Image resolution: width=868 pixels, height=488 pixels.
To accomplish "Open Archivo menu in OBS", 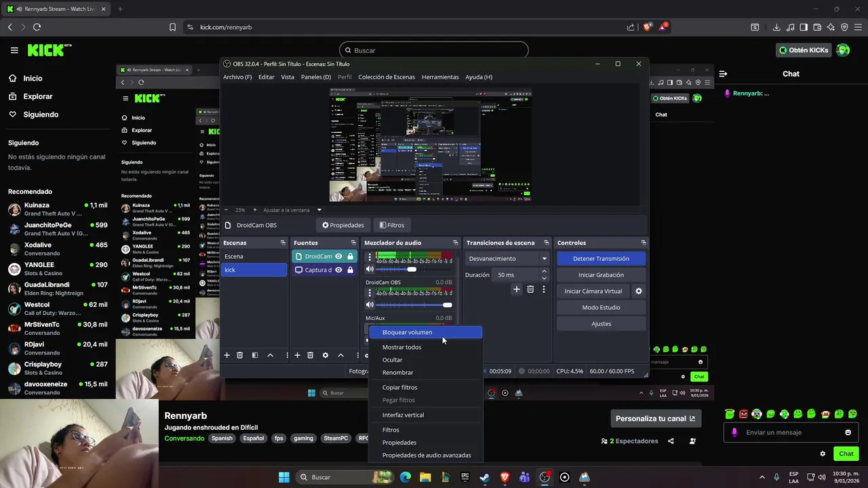I will click(237, 77).
